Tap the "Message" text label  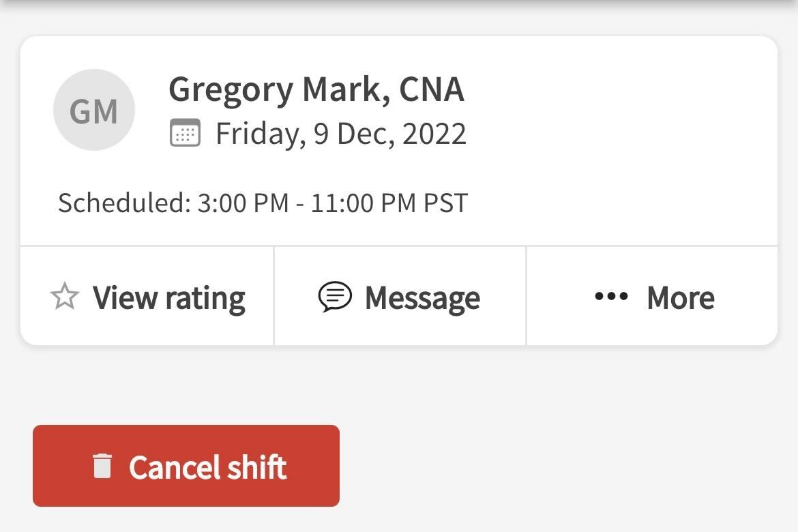click(422, 298)
